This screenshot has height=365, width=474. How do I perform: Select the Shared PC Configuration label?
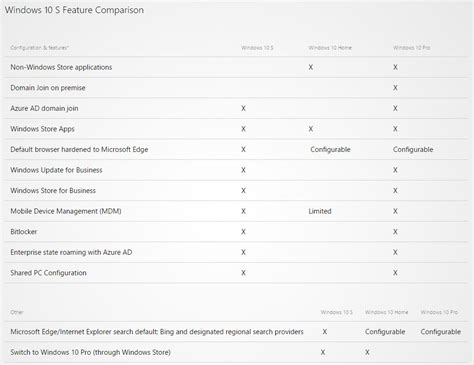point(48,273)
